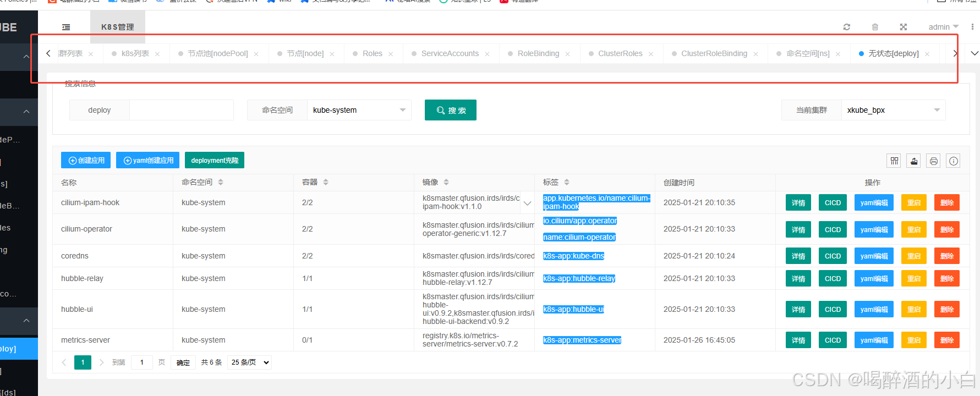Click the table export icon

[x=914, y=161]
